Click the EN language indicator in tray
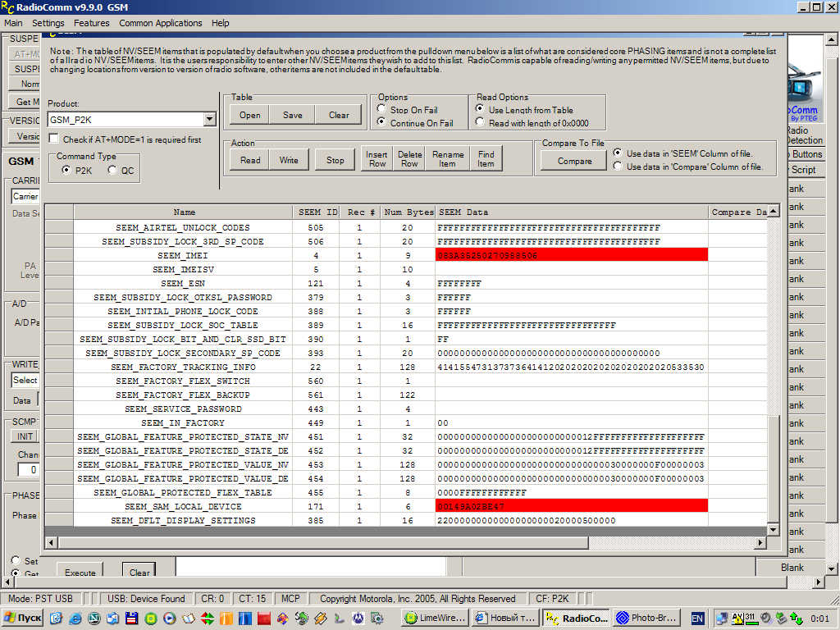The height and width of the screenshot is (630, 840). (697, 619)
